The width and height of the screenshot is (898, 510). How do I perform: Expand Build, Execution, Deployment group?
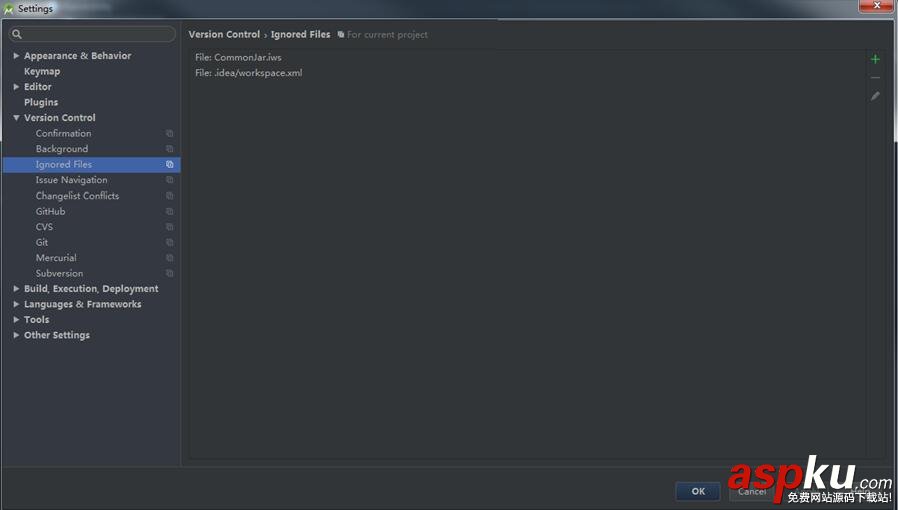tap(16, 288)
